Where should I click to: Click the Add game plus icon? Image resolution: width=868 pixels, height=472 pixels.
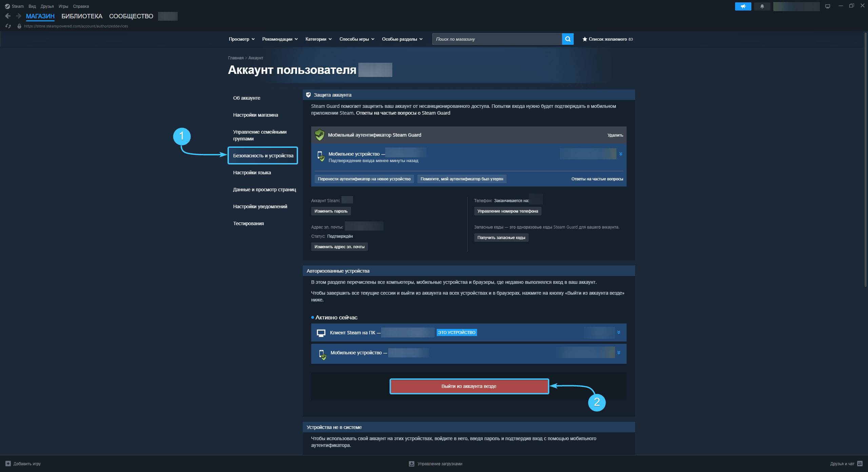(8, 464)
